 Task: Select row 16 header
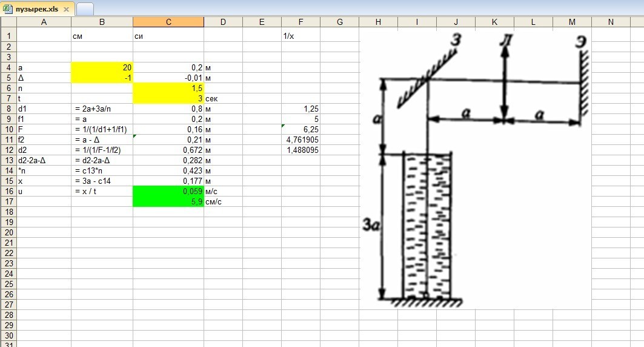8,191
